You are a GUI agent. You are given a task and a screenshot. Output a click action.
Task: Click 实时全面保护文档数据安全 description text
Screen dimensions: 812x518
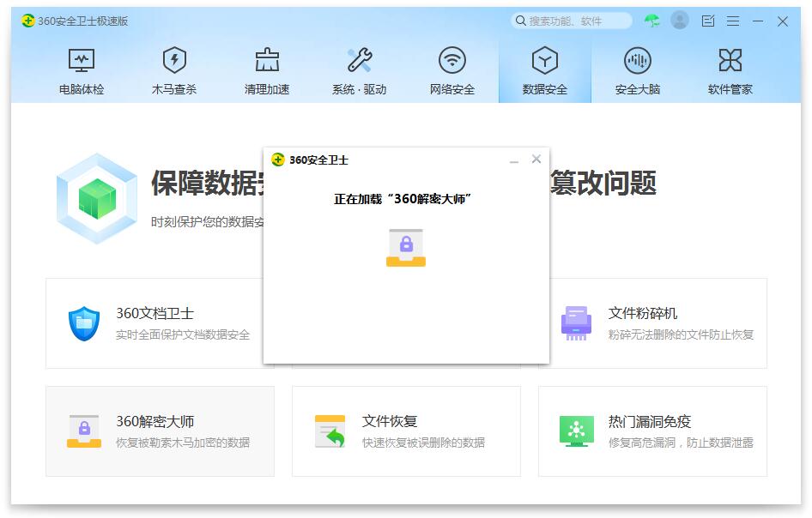pos(183,334)
